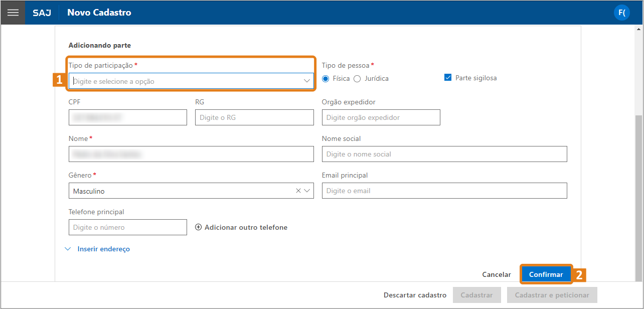Image resolution: width=644 pixels, height=309 pixels.
Task: Open the user profile avatar
Action: coord(621,13)
